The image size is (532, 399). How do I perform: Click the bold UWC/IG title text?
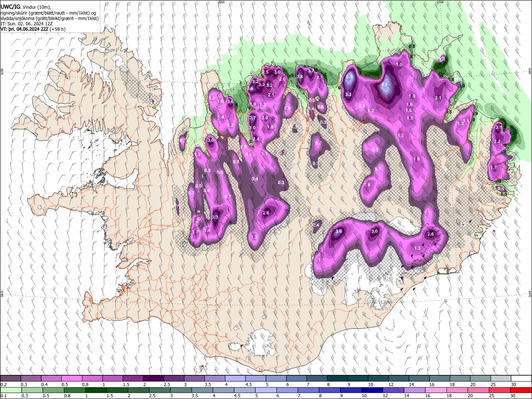pyautogui.click(x=10, y=7)
